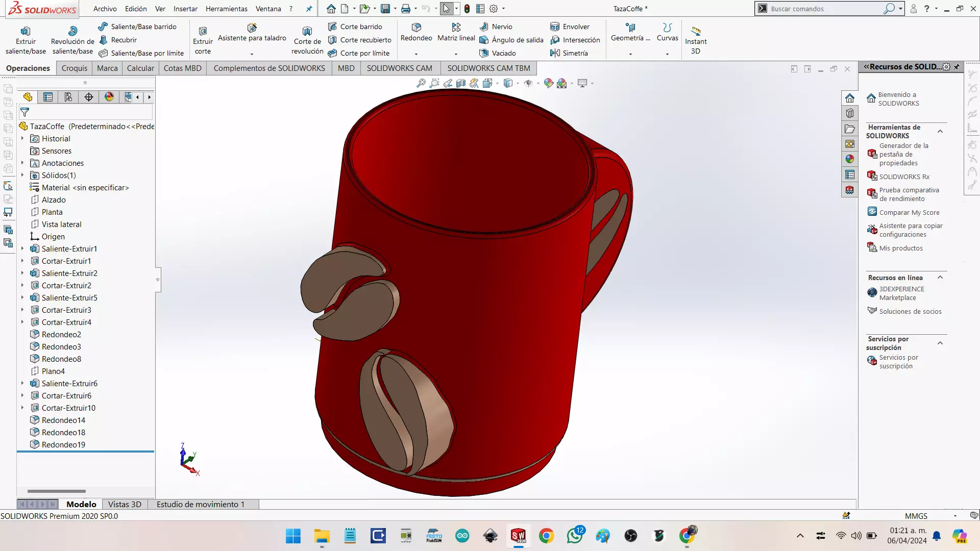980x551 pixels.
Task: Select the Envolver tool
Action: click(x=570, y=27)
